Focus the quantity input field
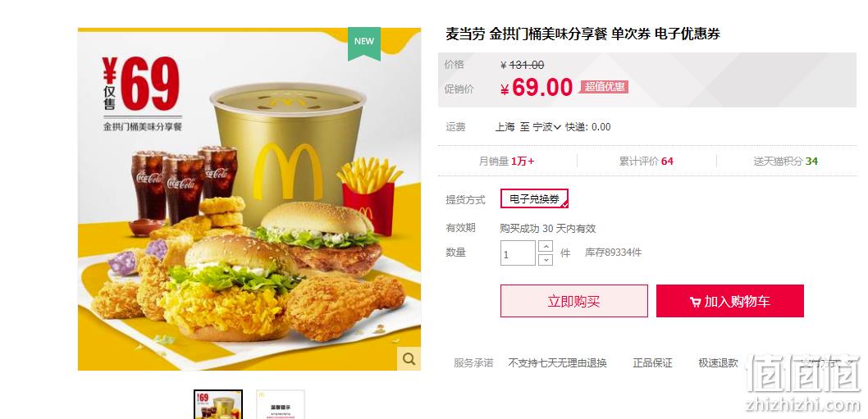868x419 pixels. (x=519, y=253)
